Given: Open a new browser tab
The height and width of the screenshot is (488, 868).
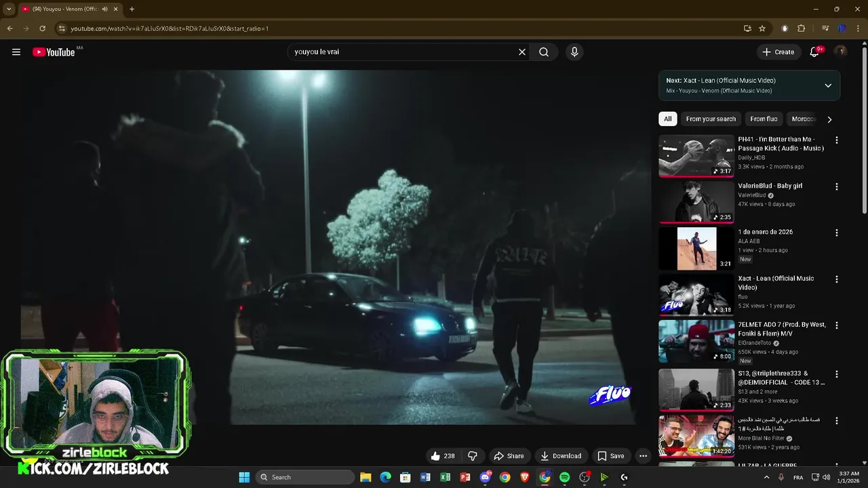Looking at the screenshot, I should click(132, 9).
